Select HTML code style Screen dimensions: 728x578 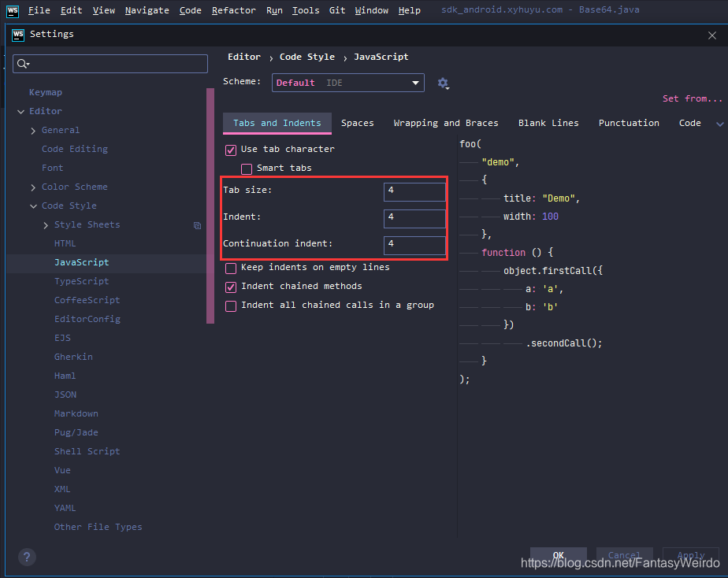coord(65,243)
